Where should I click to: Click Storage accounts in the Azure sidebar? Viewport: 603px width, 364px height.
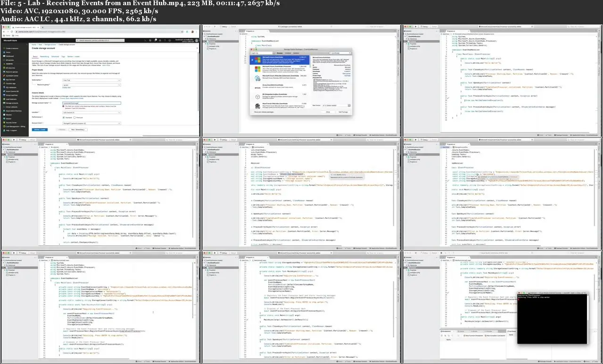(11, 103)
